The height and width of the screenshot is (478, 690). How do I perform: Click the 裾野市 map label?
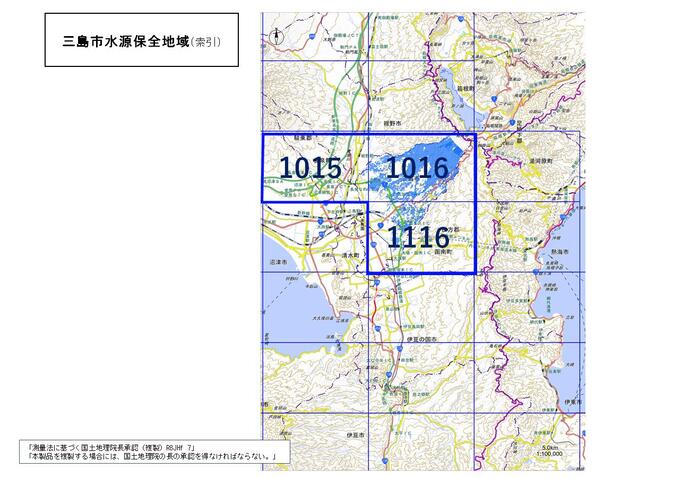(393, 124)
